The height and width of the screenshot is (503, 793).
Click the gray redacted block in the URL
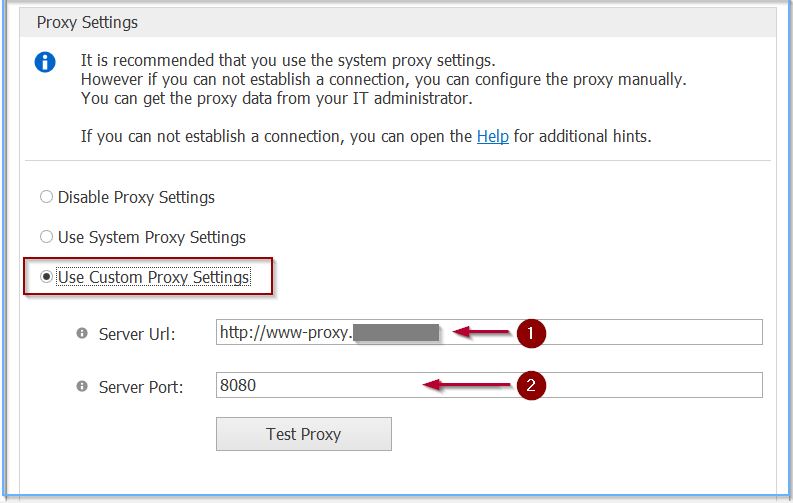point(396,333)
